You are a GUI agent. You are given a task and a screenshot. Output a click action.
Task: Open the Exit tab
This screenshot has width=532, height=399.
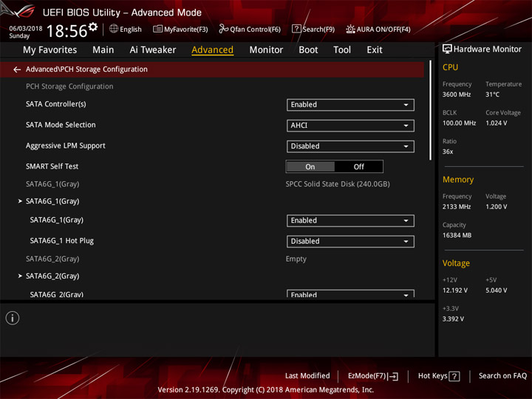pyautogui.click(x=374, y=50)
